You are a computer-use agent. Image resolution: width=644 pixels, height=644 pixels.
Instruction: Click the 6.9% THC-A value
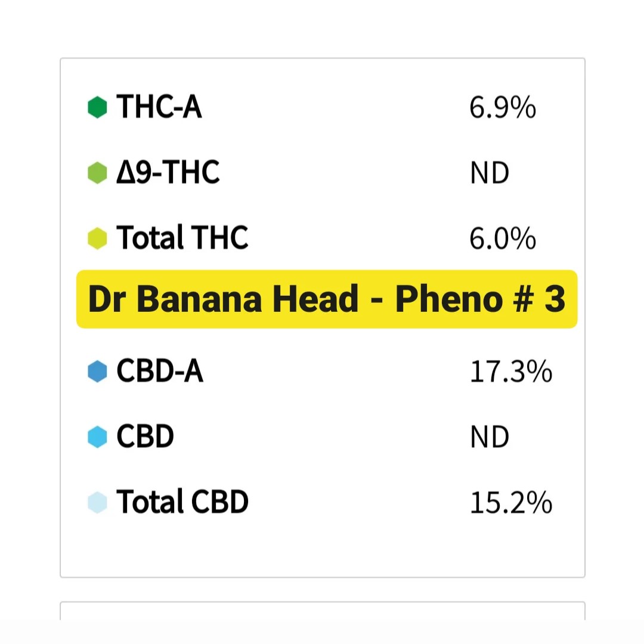503,109
